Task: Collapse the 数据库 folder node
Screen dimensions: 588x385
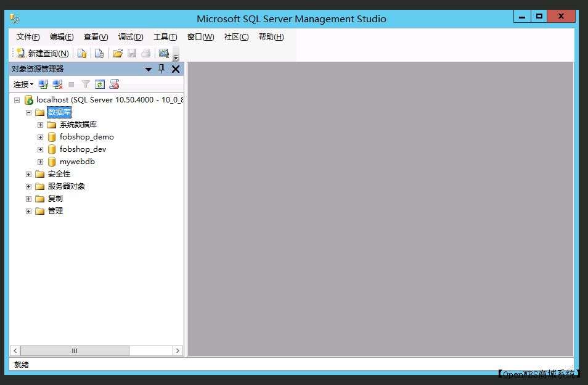Action: tap(28, 112)
